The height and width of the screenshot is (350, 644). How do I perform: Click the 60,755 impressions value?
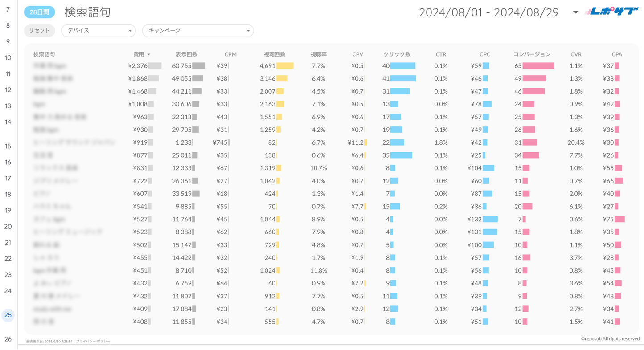pyautogui.click(x=182, y=66)
